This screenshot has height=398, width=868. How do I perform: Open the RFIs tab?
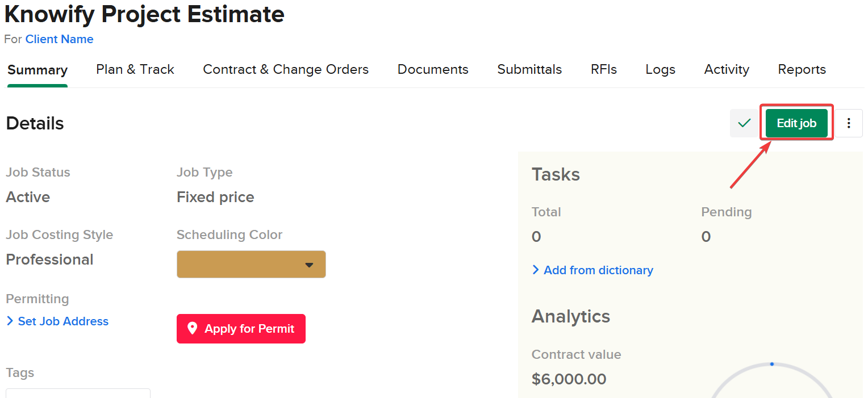603,69
